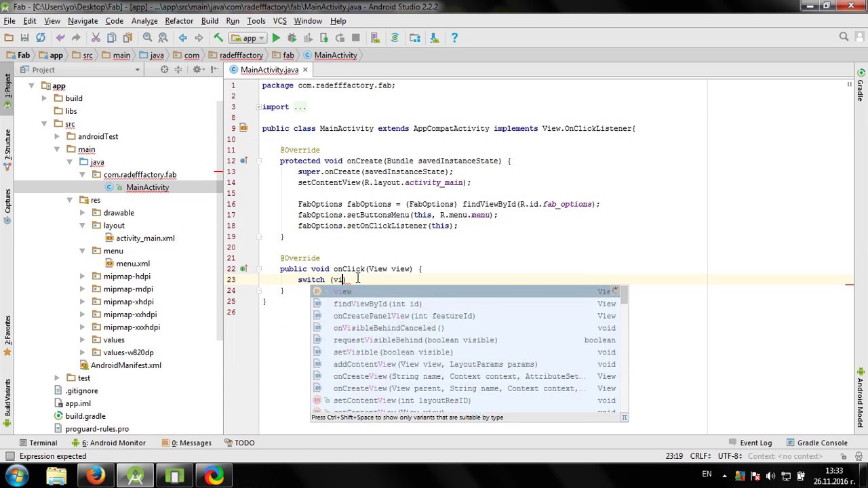
Task: Click the Find magnifier icon
Action: (x=147, y=38)
